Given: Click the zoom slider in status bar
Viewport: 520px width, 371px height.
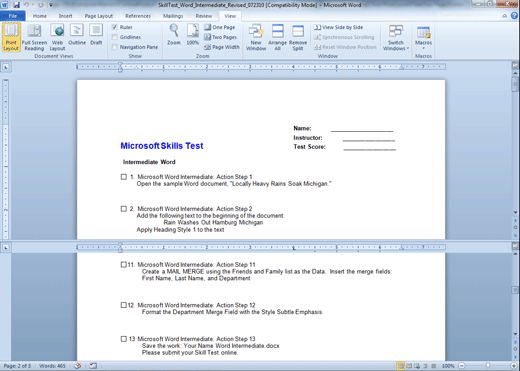Looking at the screenshot, I should pos(488,366).
